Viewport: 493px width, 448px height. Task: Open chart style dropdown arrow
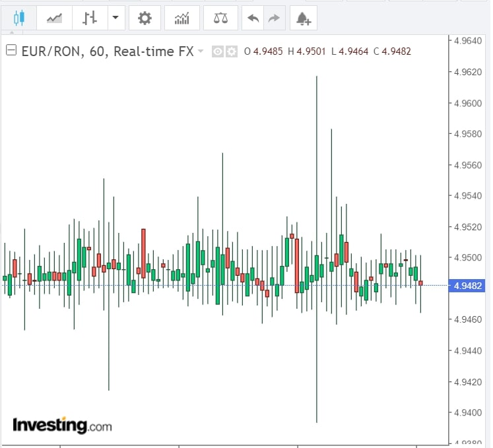(x=115, y=18)
